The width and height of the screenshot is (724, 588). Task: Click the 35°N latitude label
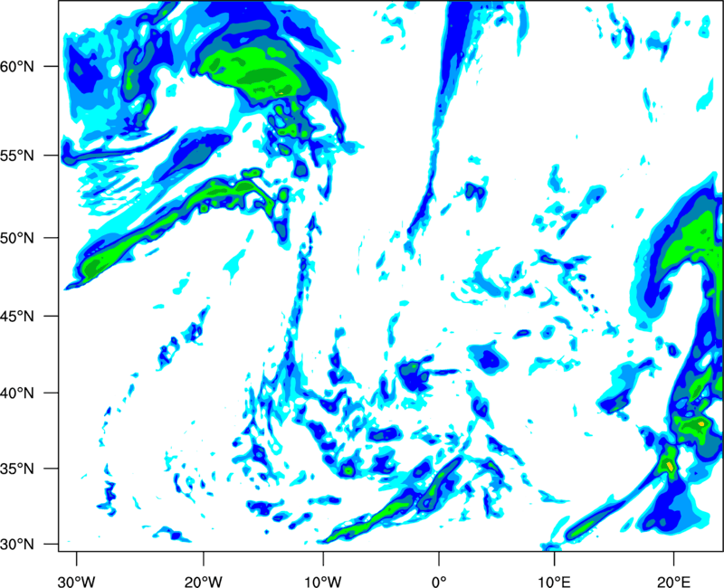[x=17, y=469]
